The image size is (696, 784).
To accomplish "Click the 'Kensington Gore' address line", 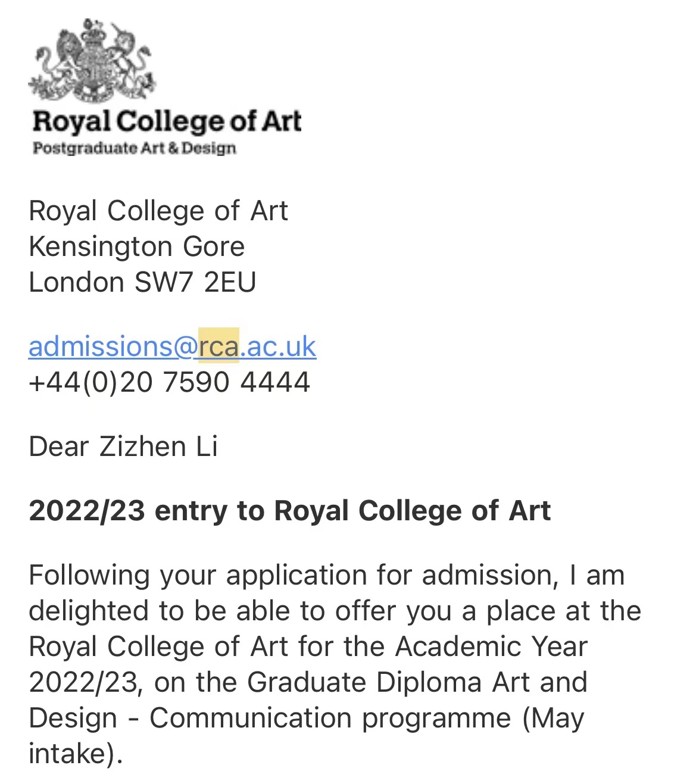I will tap(137, 246).
